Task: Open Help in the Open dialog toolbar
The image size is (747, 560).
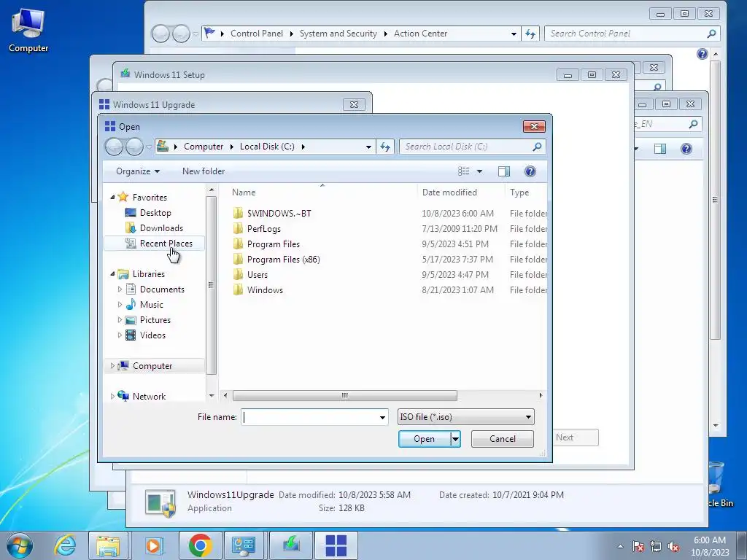Action: coord(530,171)
